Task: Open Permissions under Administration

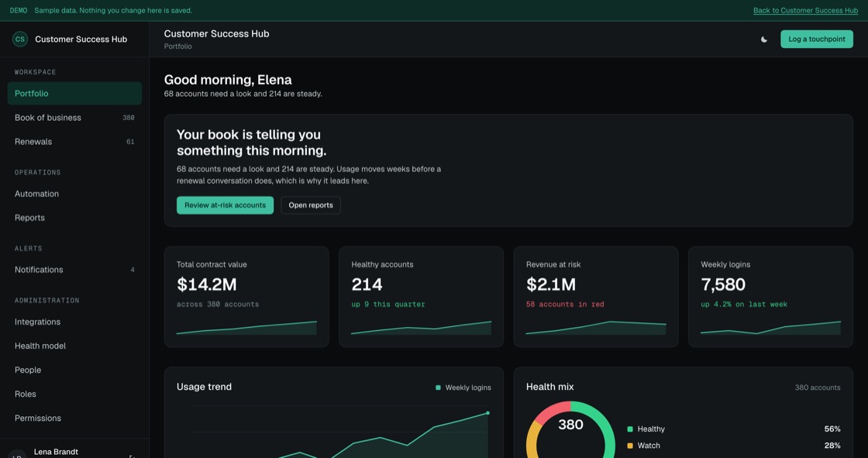Action: pyautogui.click(x=74, y=418)
